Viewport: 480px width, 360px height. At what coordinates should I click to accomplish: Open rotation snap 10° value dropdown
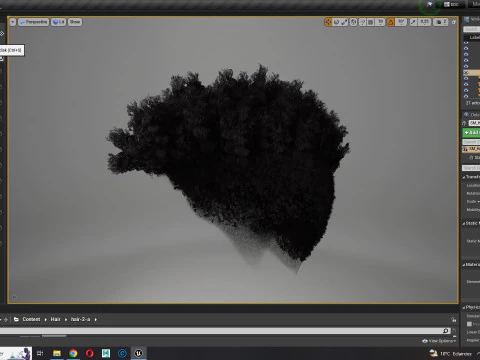coord(401,22)
